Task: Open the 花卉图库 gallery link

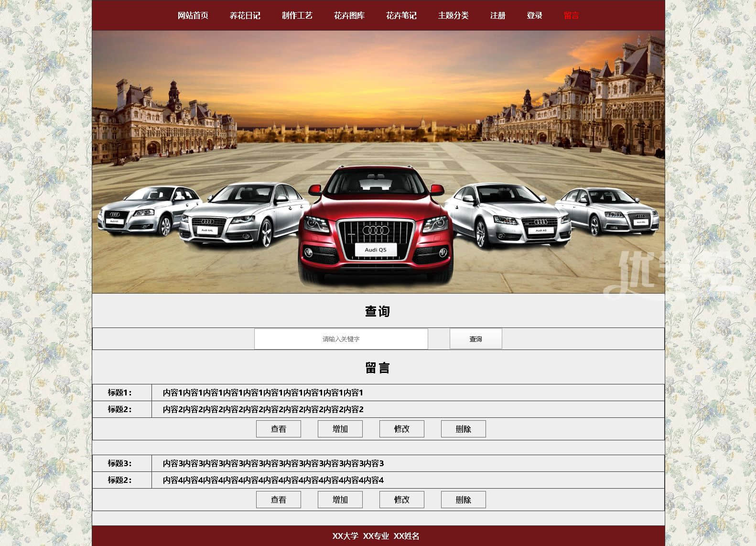Action: click(x=349, y=15)
